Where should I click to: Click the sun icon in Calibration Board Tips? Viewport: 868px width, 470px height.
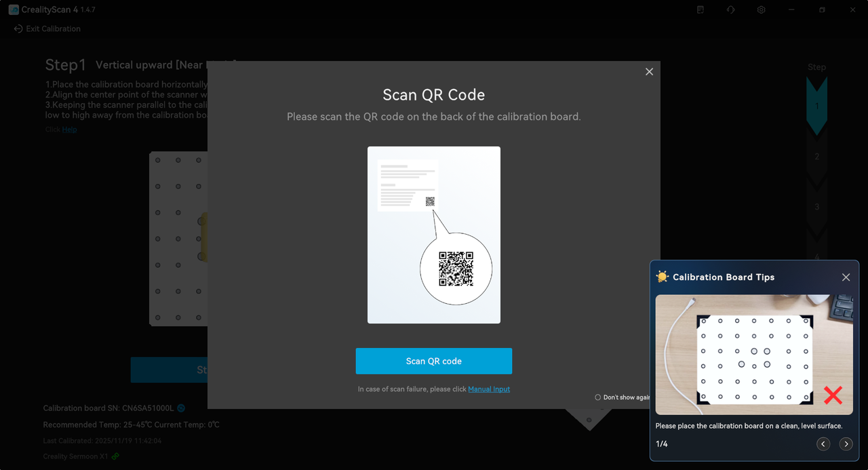click(x=663, y=277)
